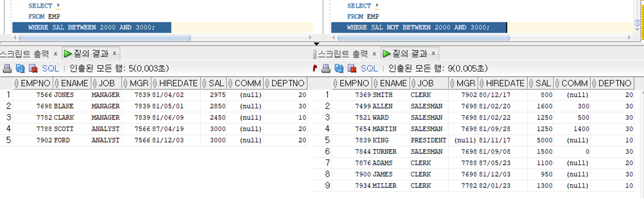Sort right table by HIREDATE column header
The width and height of the screenshot is (644, 198).
[x=502, y=83]
